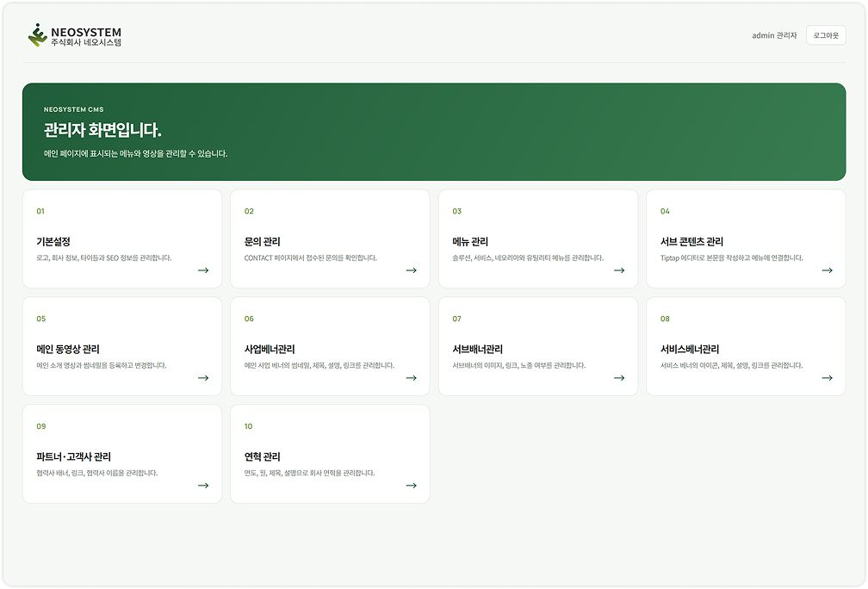Click the number label 08
This screenshot has width=868, height=589.
click(665, 319)
